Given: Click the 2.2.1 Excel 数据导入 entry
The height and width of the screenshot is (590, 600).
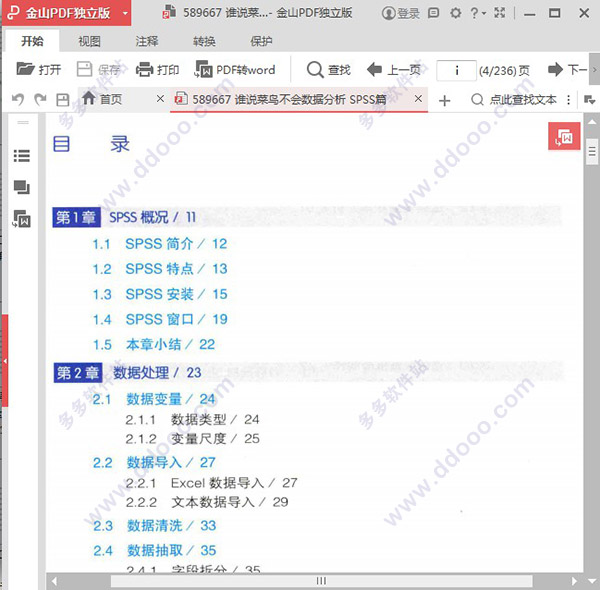Looking at the screenshot, I should [212, 483].
